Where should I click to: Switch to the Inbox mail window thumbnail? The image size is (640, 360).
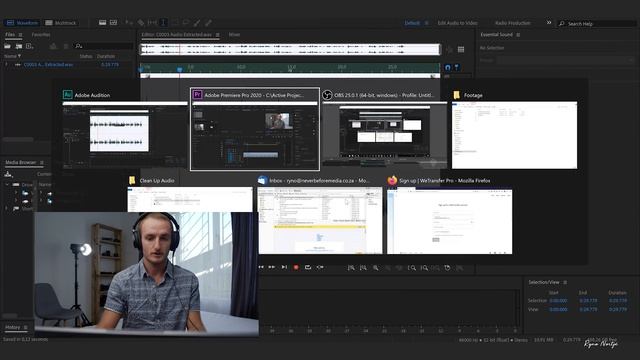[320, 215]
